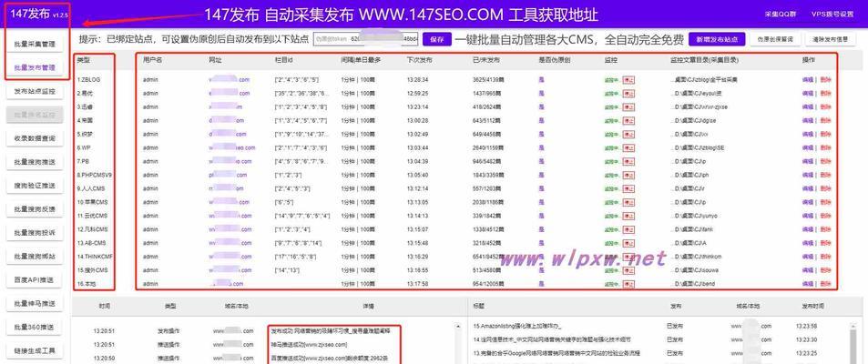Click log detail 神马推送成功[www.zjxseo.com]
The height and width of the screenshot is (364, 868).
pos(309,344)
